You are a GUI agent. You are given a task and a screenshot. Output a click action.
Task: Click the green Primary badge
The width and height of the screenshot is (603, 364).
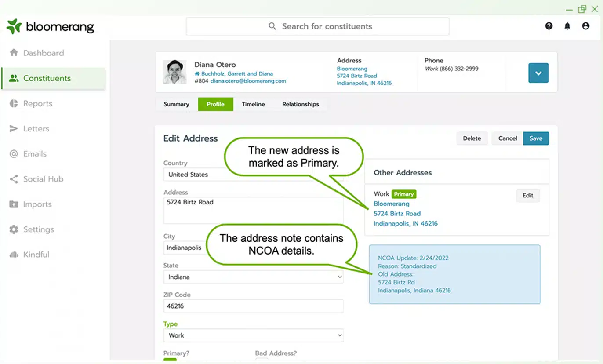[x=404, y=194]
